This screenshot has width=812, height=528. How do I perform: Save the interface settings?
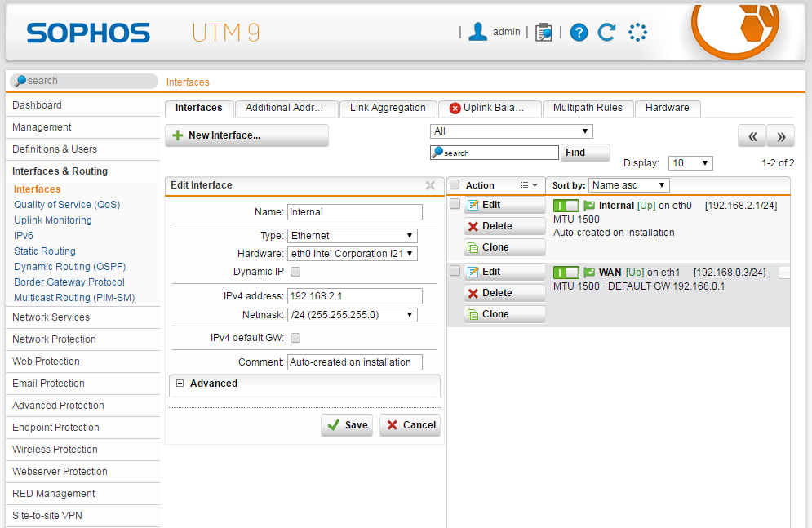coord(347,425)
